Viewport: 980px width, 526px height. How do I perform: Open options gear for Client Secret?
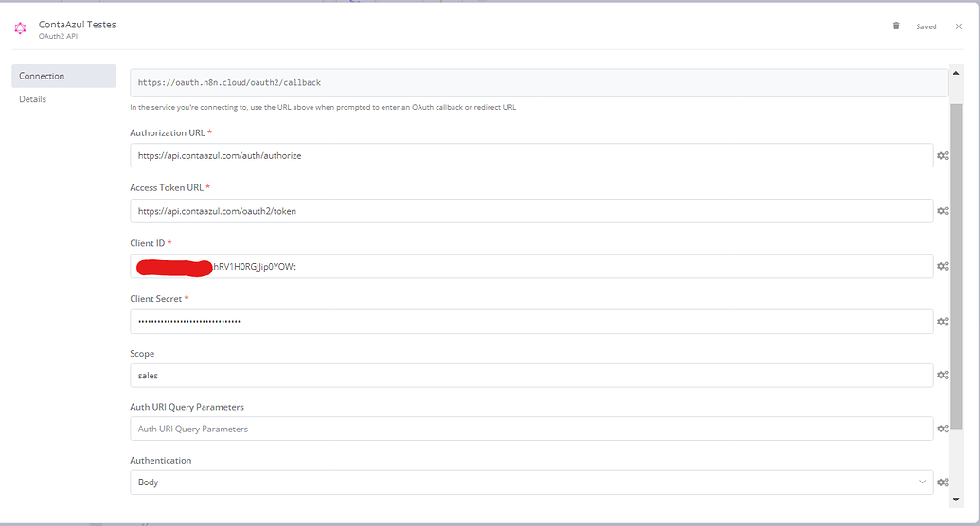(x=943, y=322)
